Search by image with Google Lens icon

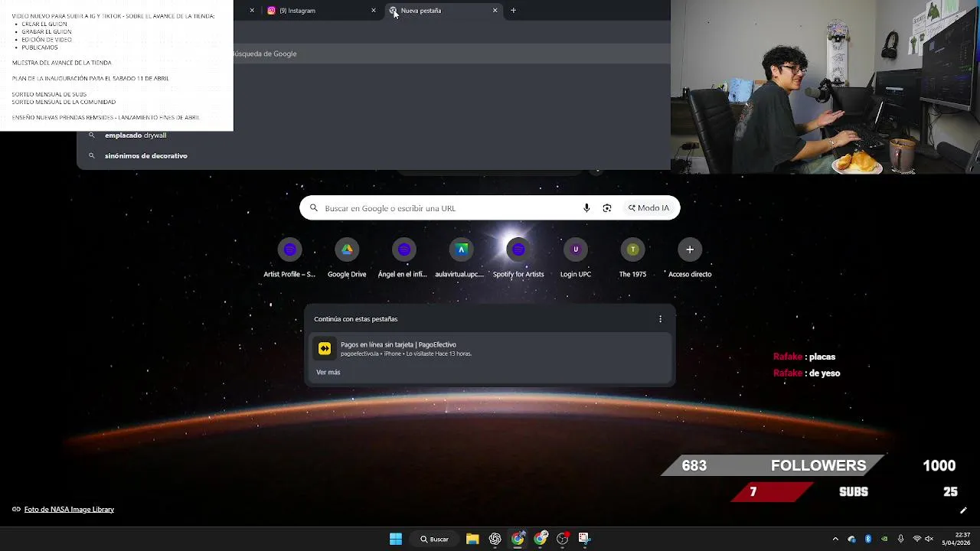click(607, 208)
